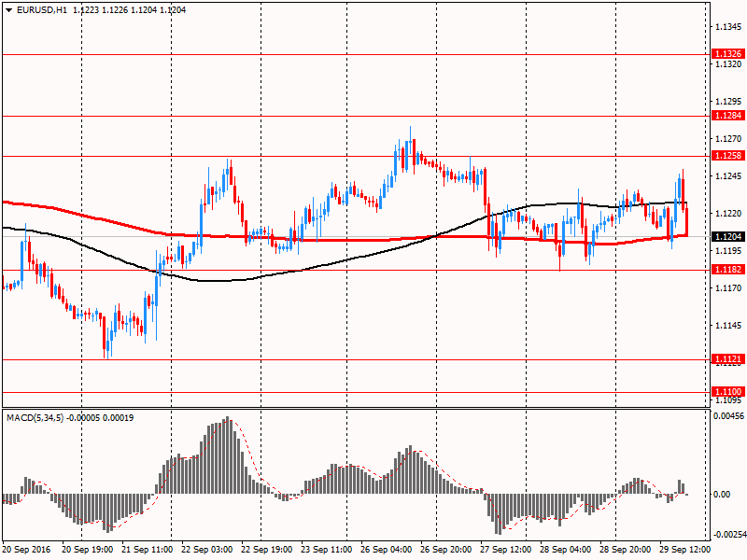This screenshot has height=560, width=747.
Task: Select the 1.1258 red price level label
Action: 728,155
